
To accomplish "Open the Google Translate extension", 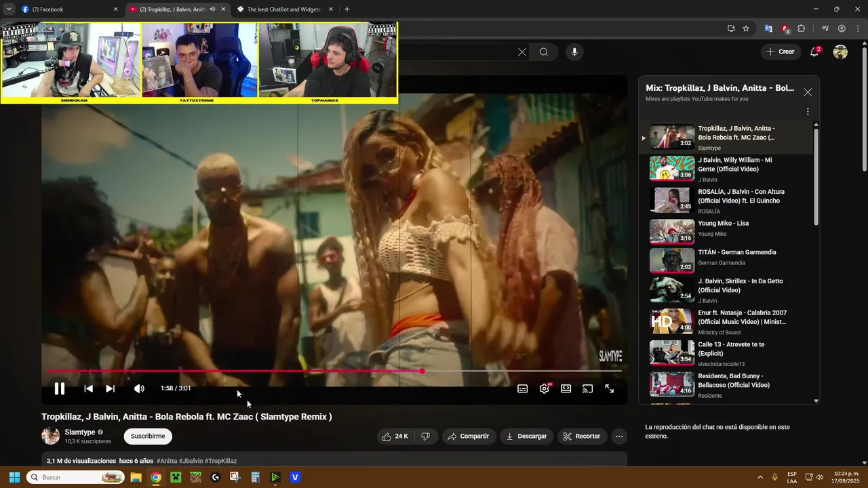I will (768, 28).
